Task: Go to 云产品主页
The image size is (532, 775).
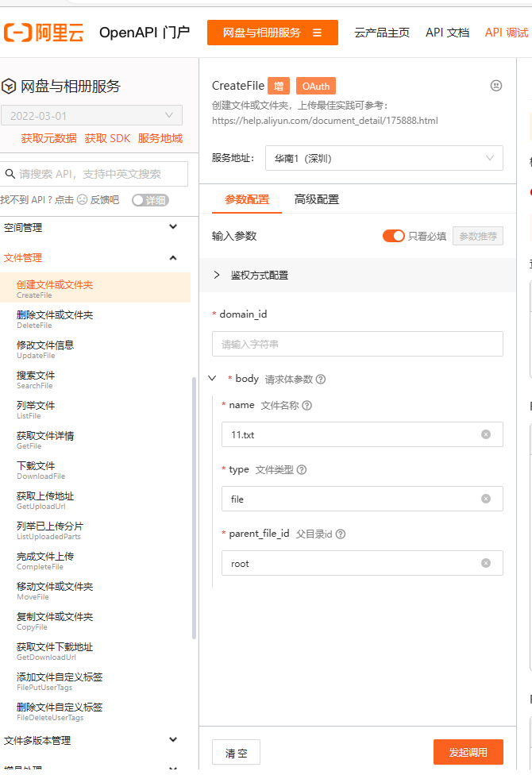Action: pyautogui.click(x=382, y=33)
